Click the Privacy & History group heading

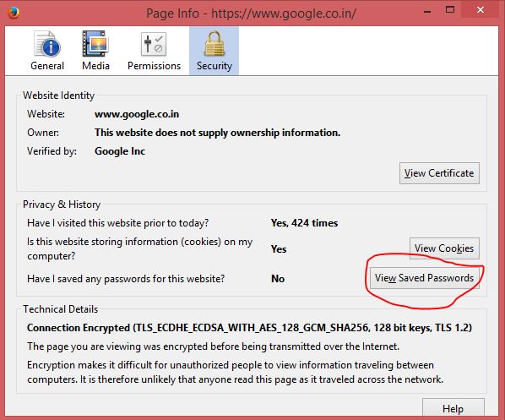[62, 205]
